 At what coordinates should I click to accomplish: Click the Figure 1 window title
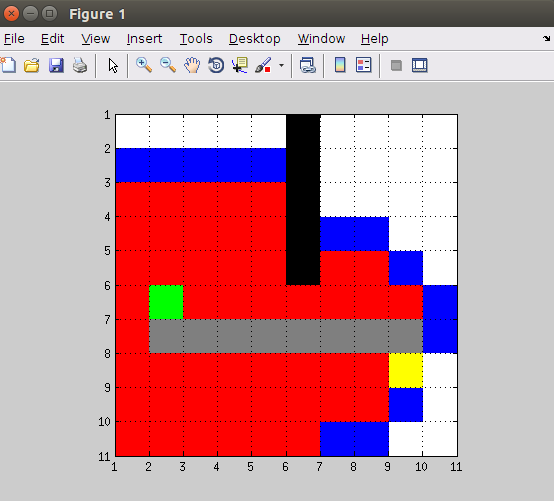tap(97, 14)
